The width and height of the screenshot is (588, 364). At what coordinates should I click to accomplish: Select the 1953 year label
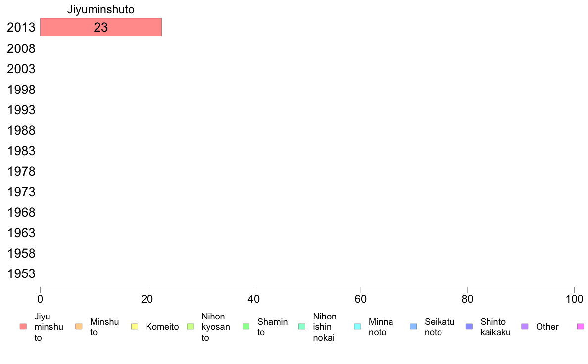click(21, 273)
